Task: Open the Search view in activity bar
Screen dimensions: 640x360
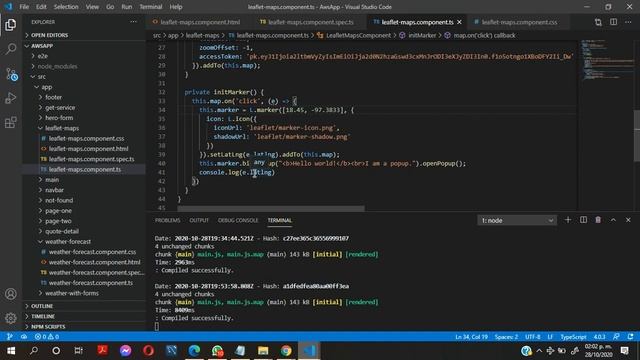Action: coord(11,49)
